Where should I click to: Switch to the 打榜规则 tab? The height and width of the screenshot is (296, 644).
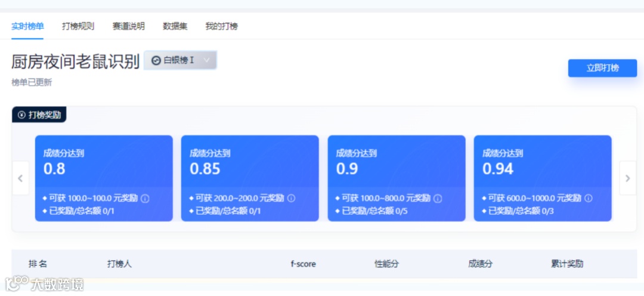coord(78,26)
